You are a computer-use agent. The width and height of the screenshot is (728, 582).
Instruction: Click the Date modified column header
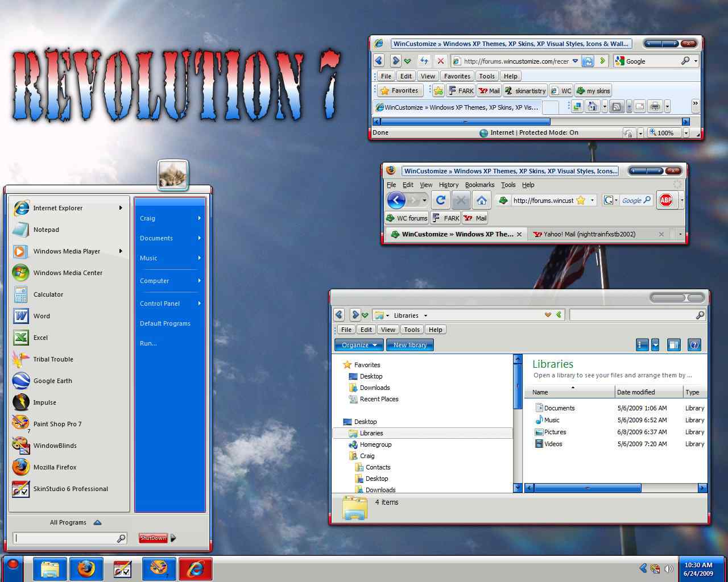click(x=649, y=392)
